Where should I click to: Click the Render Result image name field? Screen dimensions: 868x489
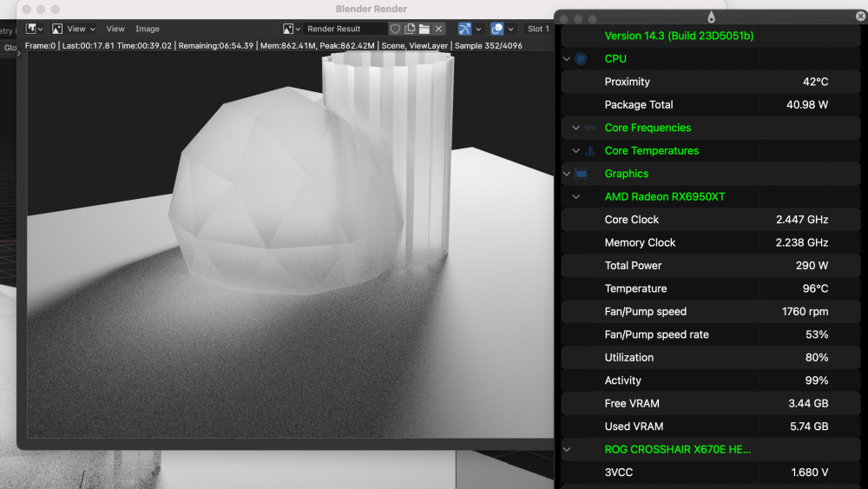[345, 29]
